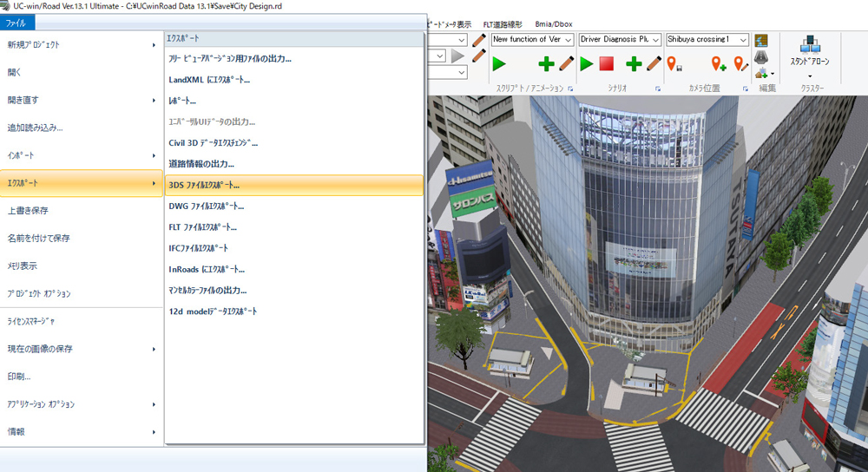
Task: Open プロジェクトオプション
Action: (x=82, y=294)
